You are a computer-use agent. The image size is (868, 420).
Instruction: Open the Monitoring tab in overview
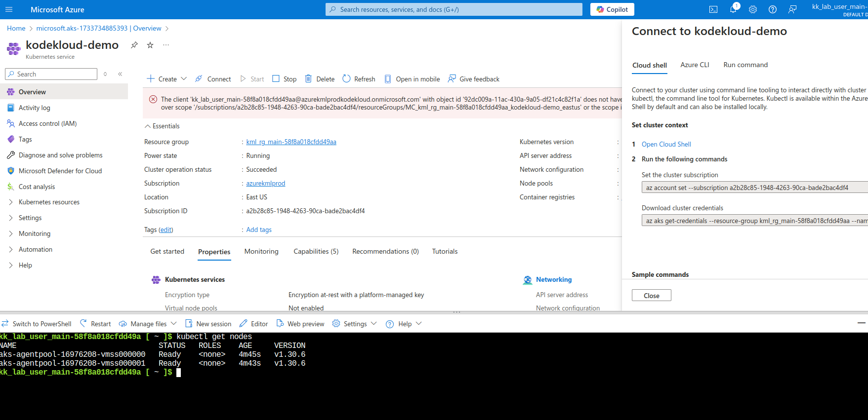click(261, 251)
